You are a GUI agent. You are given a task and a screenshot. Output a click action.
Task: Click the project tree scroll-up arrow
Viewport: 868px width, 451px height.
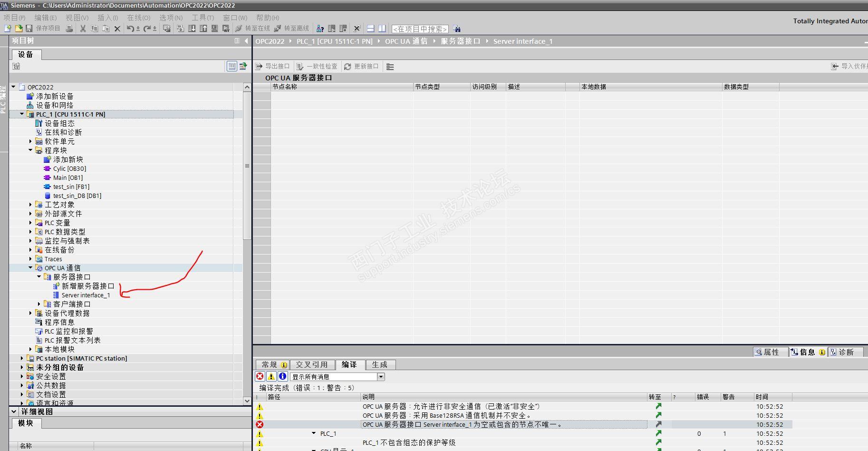point(247,87)
